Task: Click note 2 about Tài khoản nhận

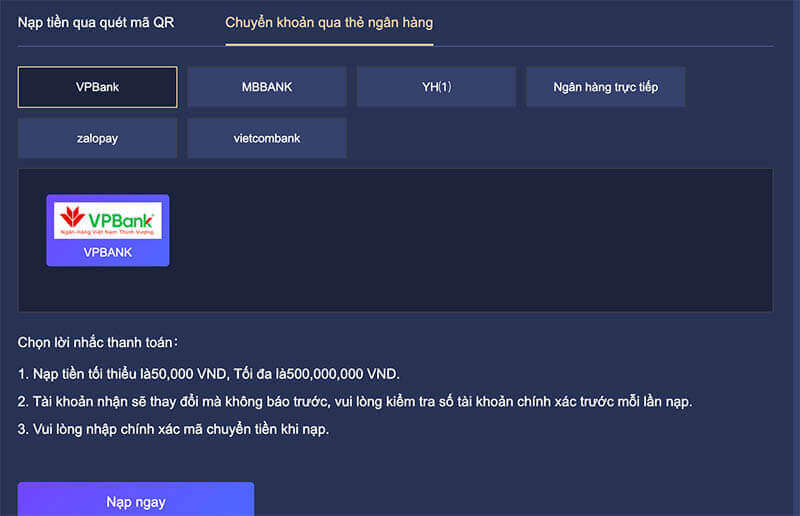Action: [355, 402]
